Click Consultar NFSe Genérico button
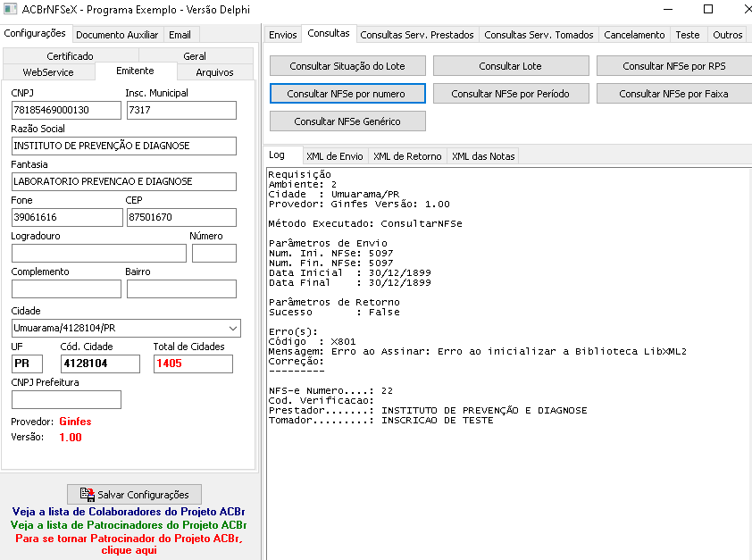752x560 pixels. tap(347, 121)
